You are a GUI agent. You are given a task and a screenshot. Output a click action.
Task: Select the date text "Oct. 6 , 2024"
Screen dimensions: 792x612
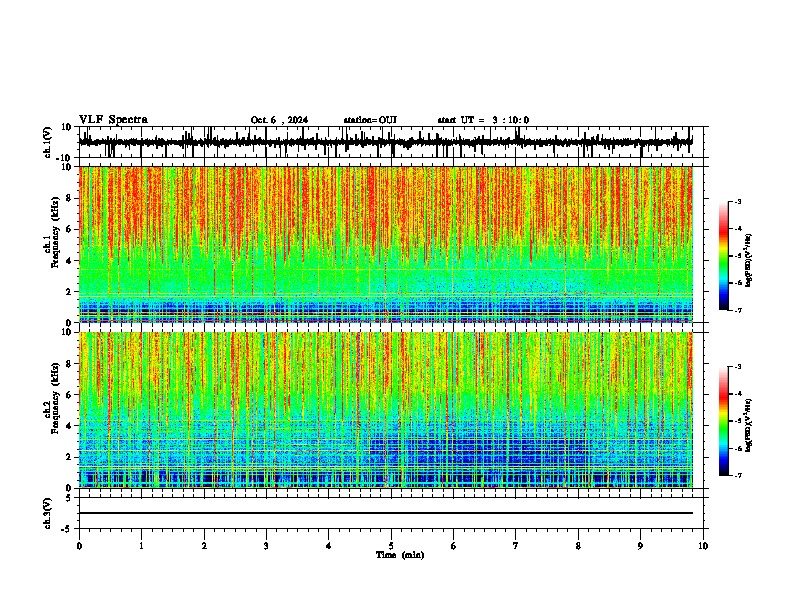[x=279, y=120]
